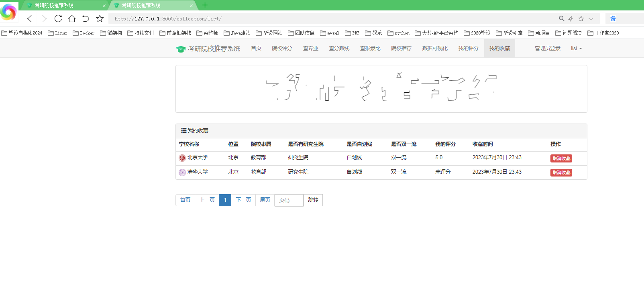Click pagination 首页 button
Viewport: 644px width, 286px height.
(x=185, y=200)
